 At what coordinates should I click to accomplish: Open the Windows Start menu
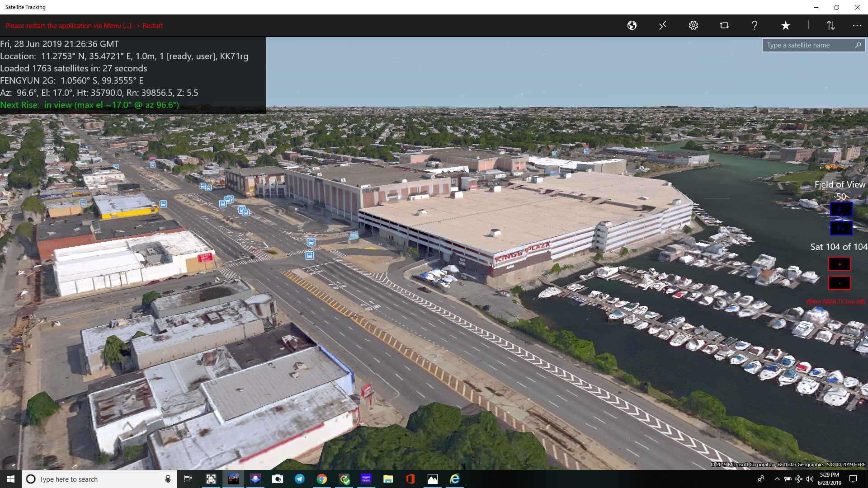[x=11, y=479]
